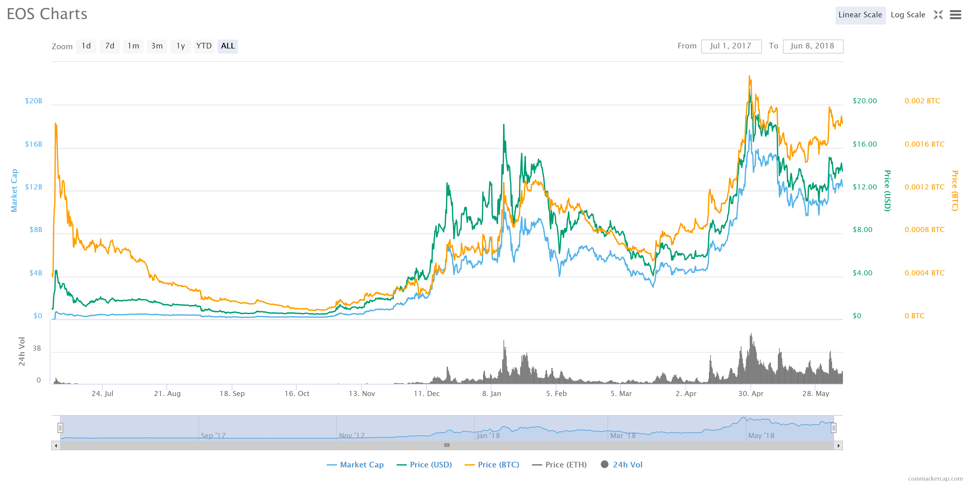Select YTD zoom range

click(204, 46)
